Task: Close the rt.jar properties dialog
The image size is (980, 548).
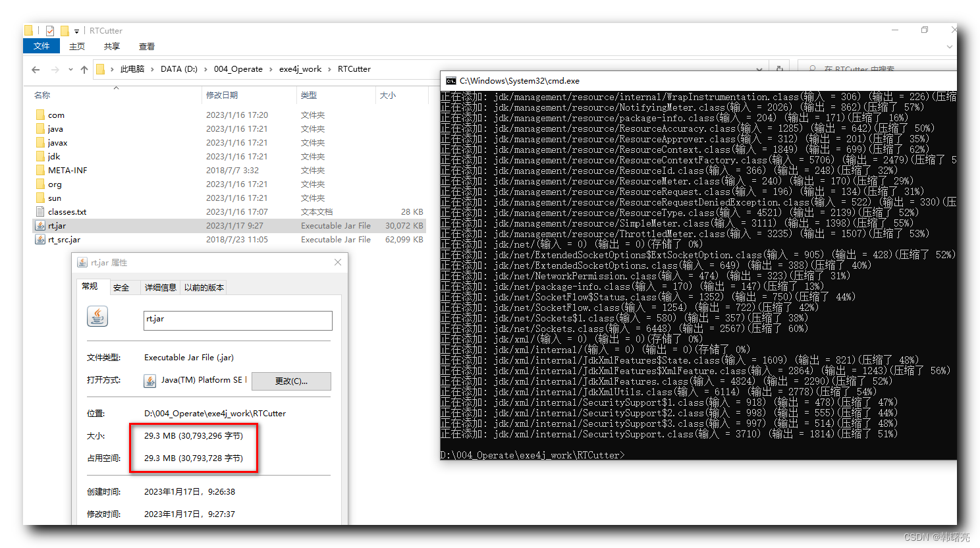Action: pos(338,262)
